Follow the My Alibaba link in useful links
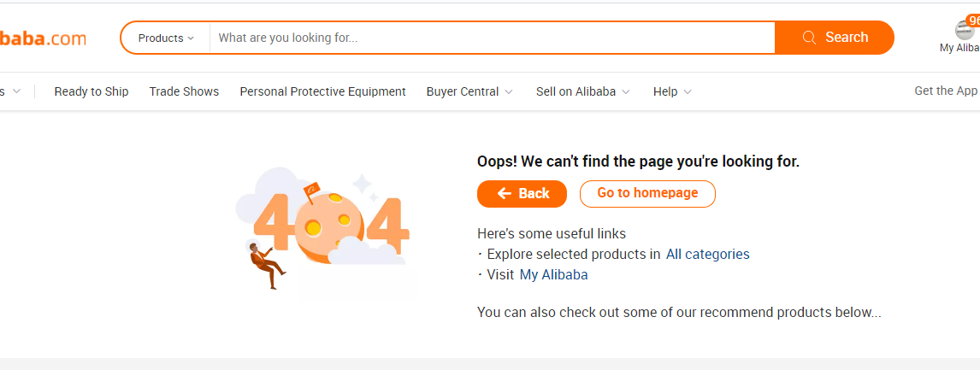Image resolution: width=980 pixels, height=370 pixels. 553,274
